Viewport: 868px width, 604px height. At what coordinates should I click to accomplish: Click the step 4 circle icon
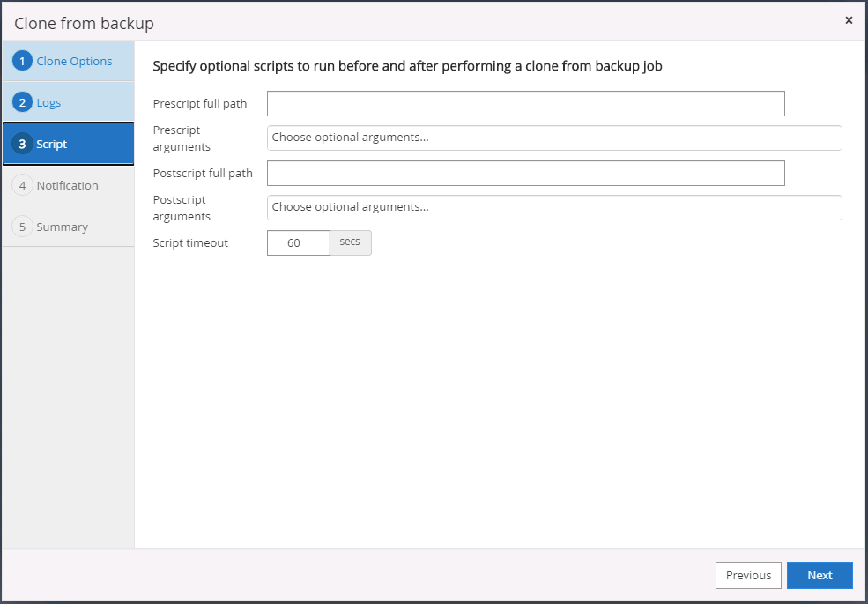click(x=22, y=185)
